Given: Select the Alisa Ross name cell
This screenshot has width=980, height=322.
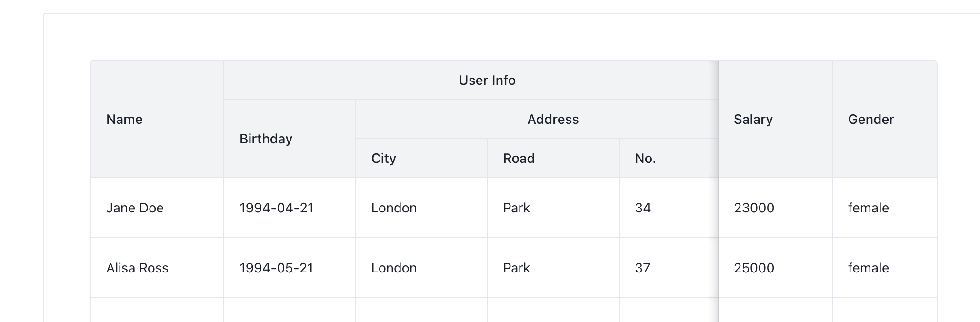Looking at the screenshot, I should [x=157, y=268].
